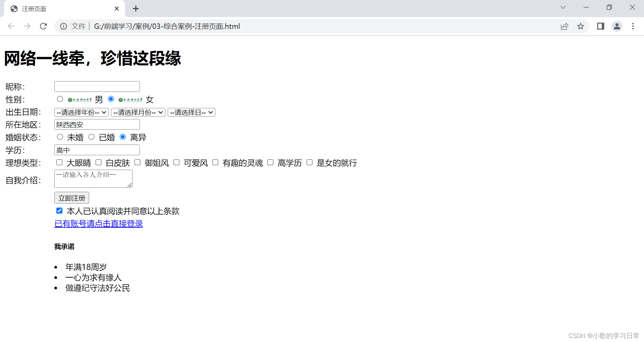644x342 pixels.
Task: Click the 立即注册 register button
Action: (x=71, y=197)
